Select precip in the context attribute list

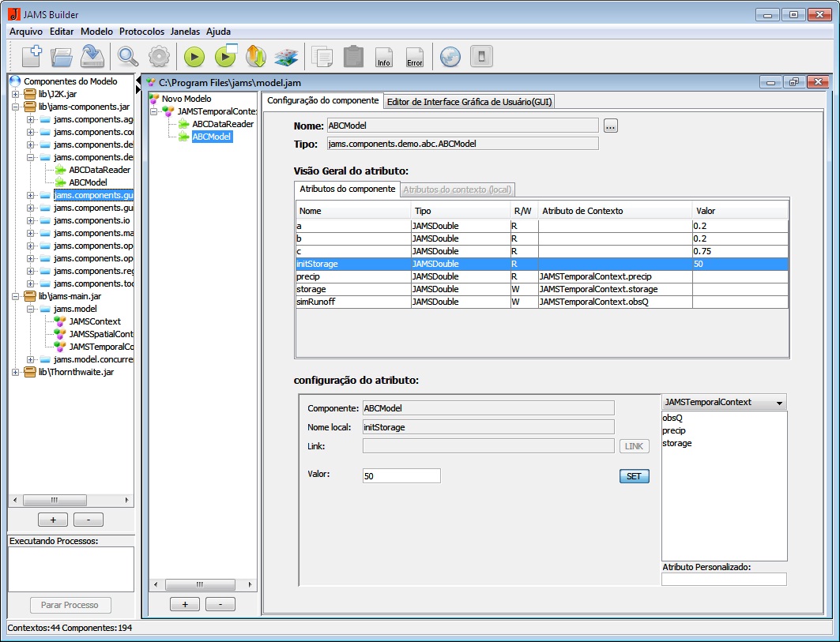click(674, 430)
